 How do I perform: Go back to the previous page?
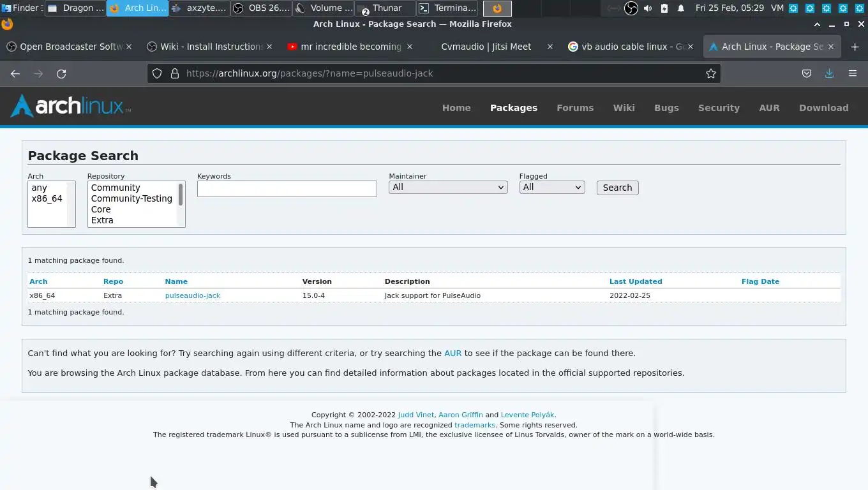click(x=15, y=73)
